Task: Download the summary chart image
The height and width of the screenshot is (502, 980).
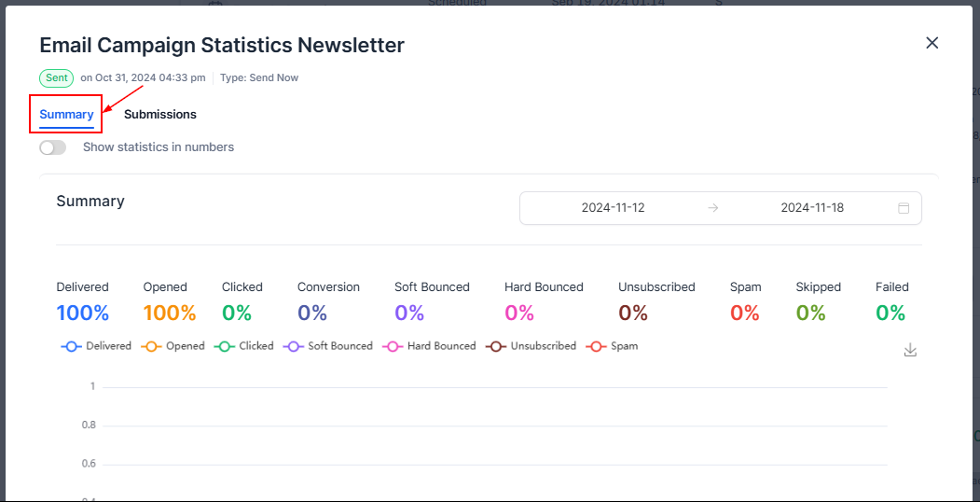Action: 910,350
